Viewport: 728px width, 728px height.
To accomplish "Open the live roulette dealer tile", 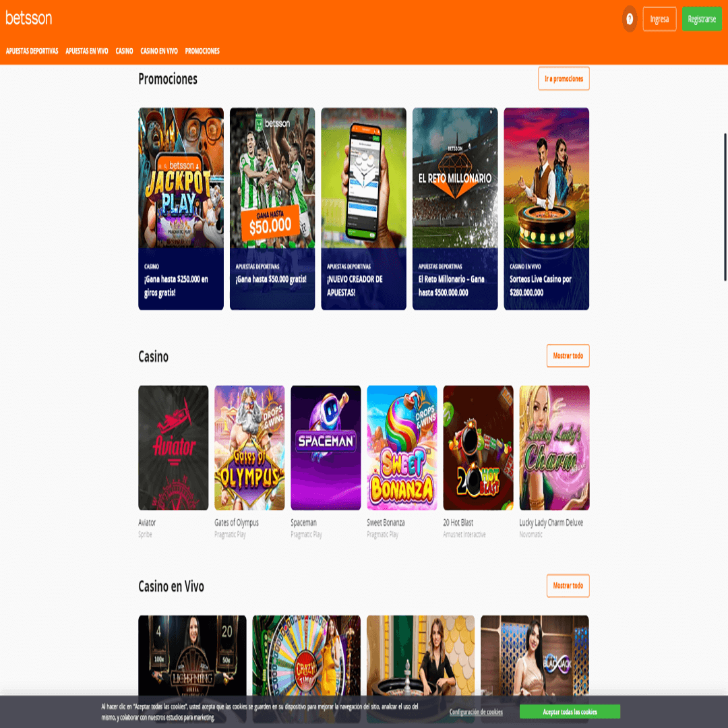I will coord(421,655).
